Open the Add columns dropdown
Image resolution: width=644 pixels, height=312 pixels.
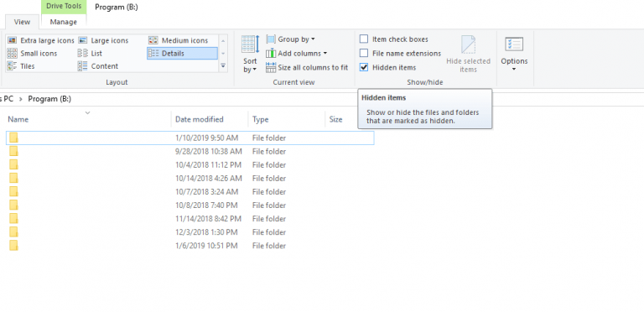coord(297,54)
